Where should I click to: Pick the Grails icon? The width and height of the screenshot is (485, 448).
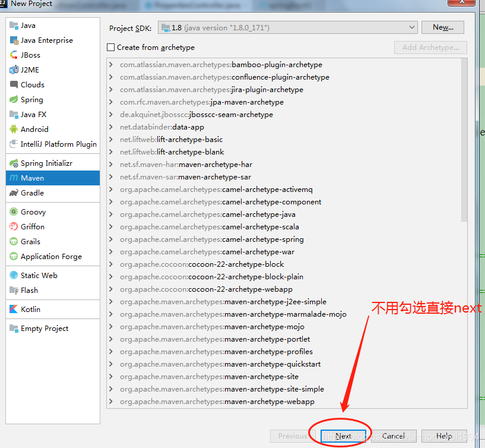pos(14,241)
